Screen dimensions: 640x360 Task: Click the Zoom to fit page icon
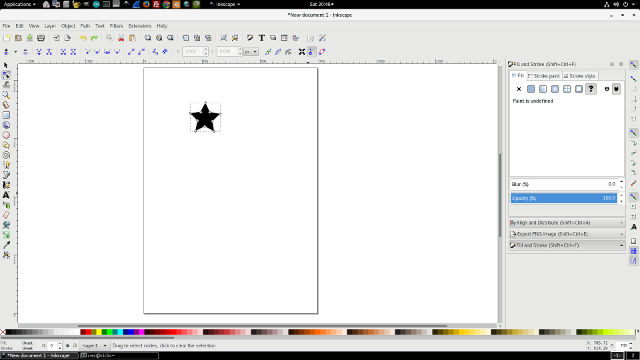point(170,38)
